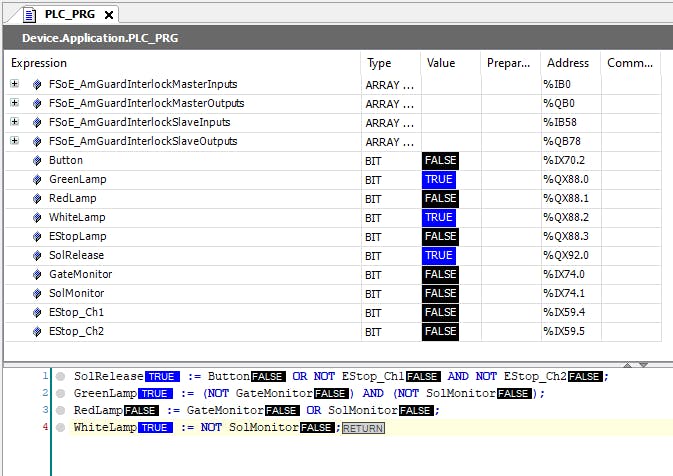
Task: Select the GreenLamp variable name
Action: 78,179
